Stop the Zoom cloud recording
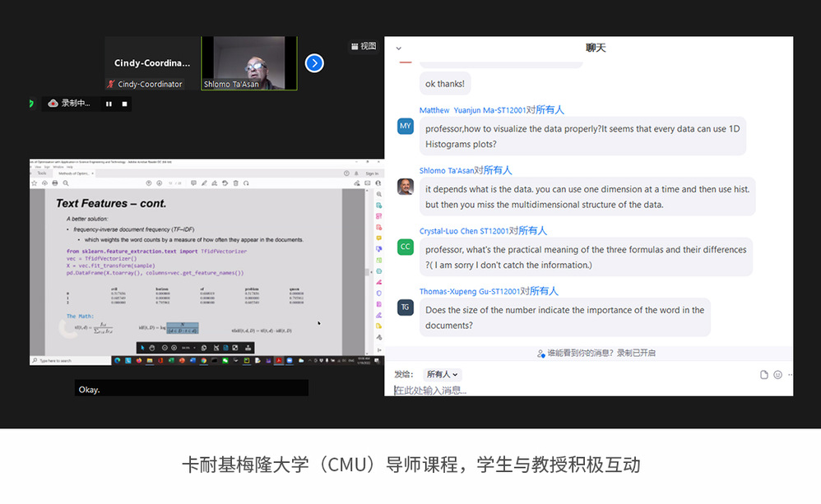The width and height of the screenshot is (821, 504). [x=125, y=104]
